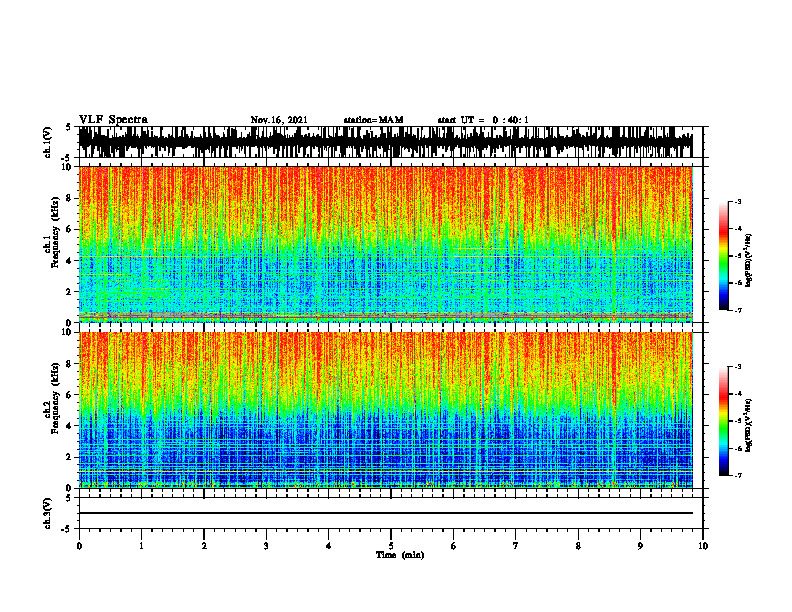
Task: Click the "station=MAM" header label
Action: pos(373,120)
